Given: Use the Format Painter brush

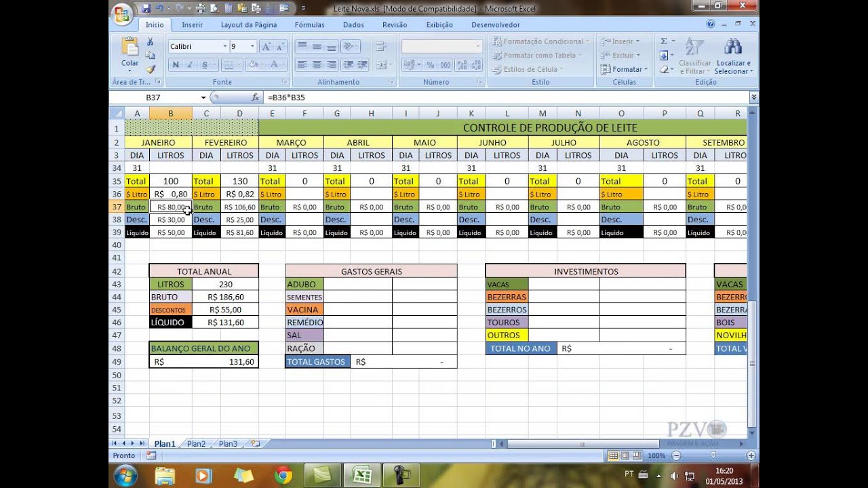Looking at the screenshot, I should coord(151,68).
